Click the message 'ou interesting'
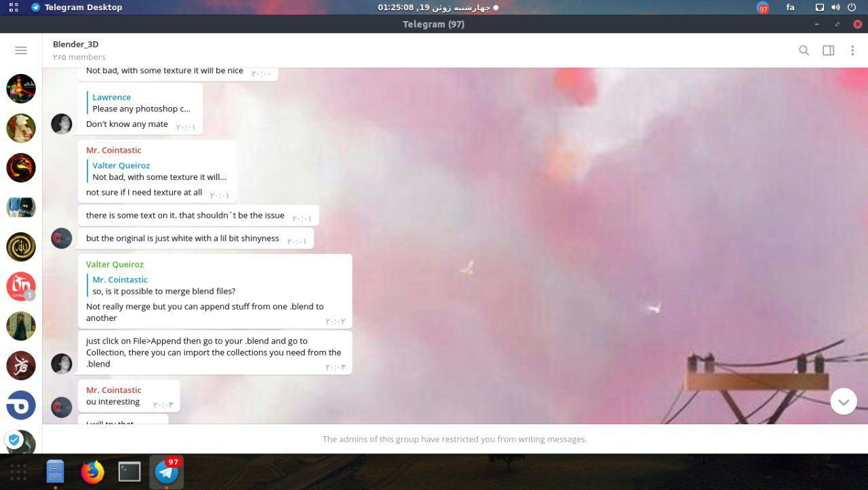The image size is (868, 490). 113,402
